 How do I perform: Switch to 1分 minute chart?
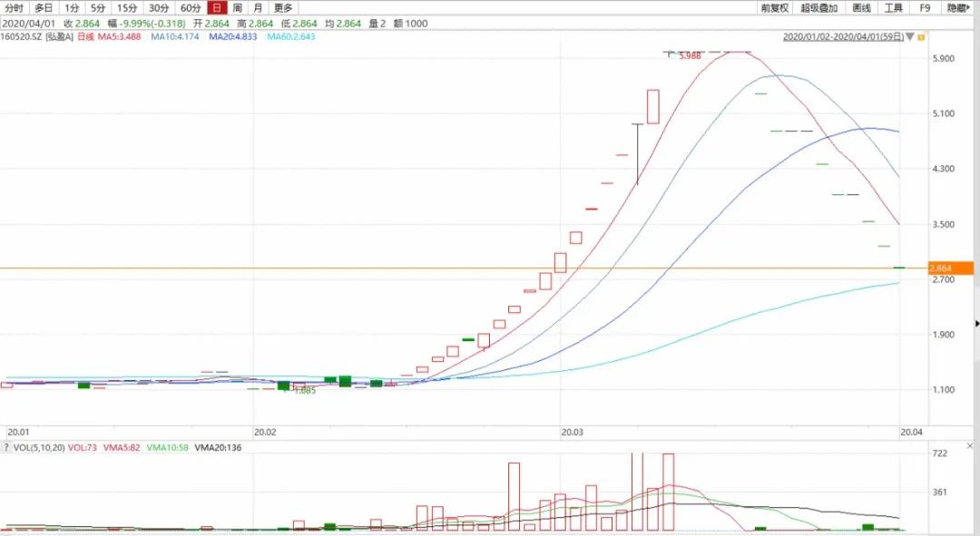(x=72, y=8)
